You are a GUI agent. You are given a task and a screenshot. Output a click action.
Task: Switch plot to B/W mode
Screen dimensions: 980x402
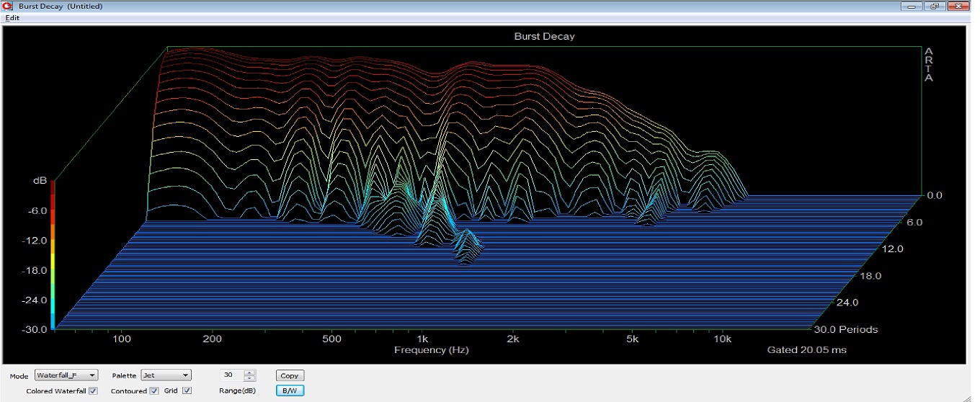click(290, 390)
